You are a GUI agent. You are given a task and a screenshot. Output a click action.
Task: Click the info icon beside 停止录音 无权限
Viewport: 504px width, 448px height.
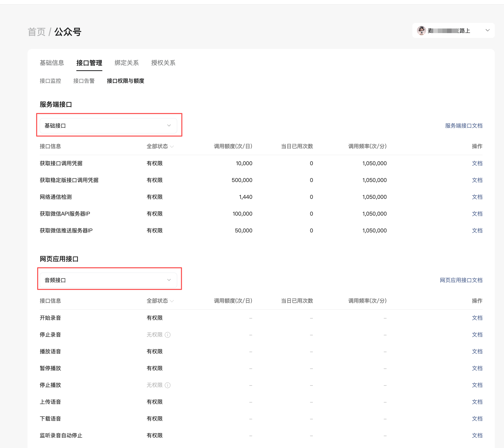coord(167,335)
